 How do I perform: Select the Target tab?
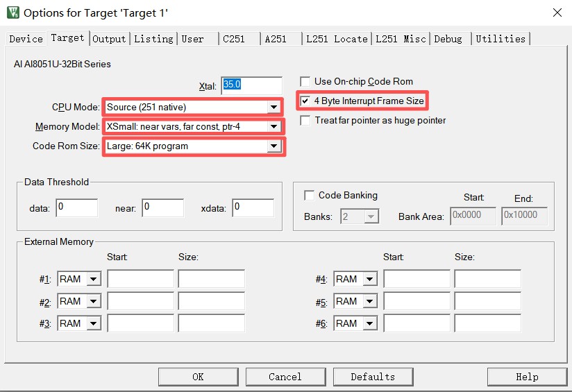[x=67, y=38]
